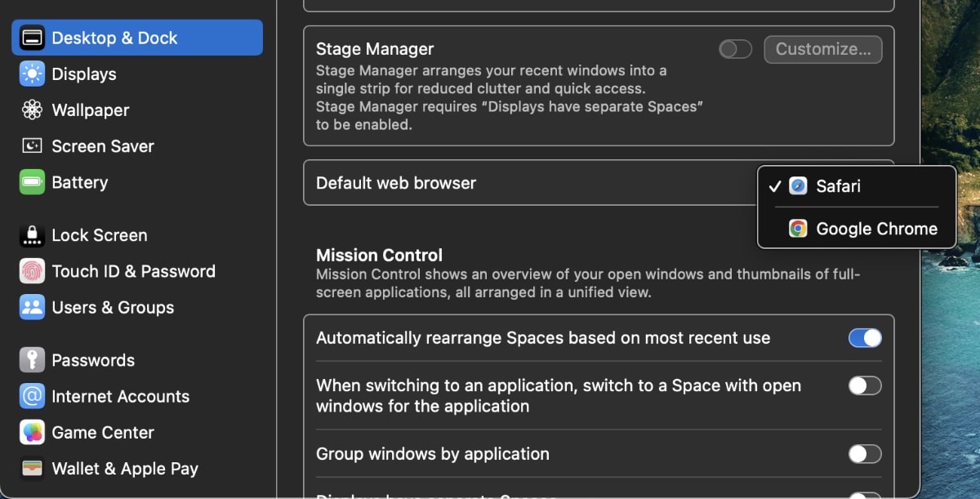Open Screen Saver settings icon
Screen dimensions: 980x499
tap(33, 146)
